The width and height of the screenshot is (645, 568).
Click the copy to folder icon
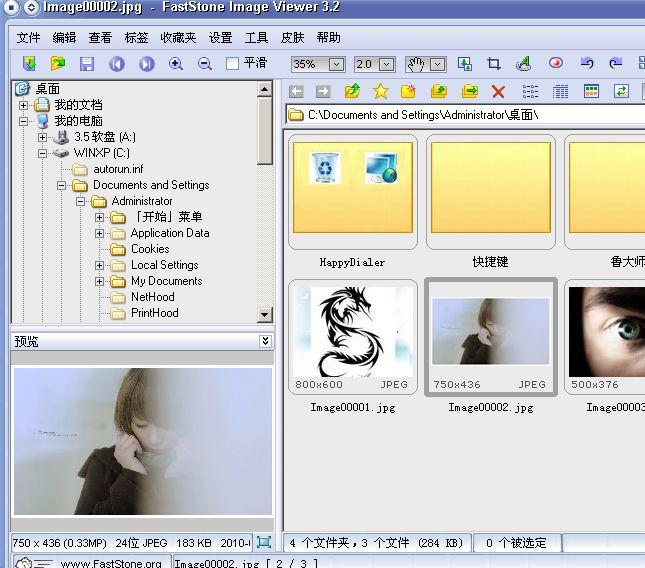[439, 91]
